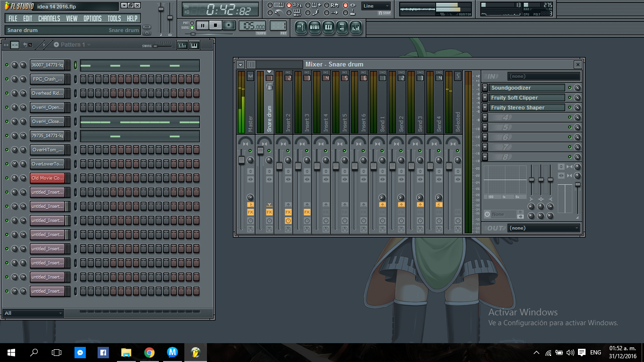Toggle mute light on Insert 2 mixer track
The width and height of the screenshot is (644, 362).
point(288,151)
